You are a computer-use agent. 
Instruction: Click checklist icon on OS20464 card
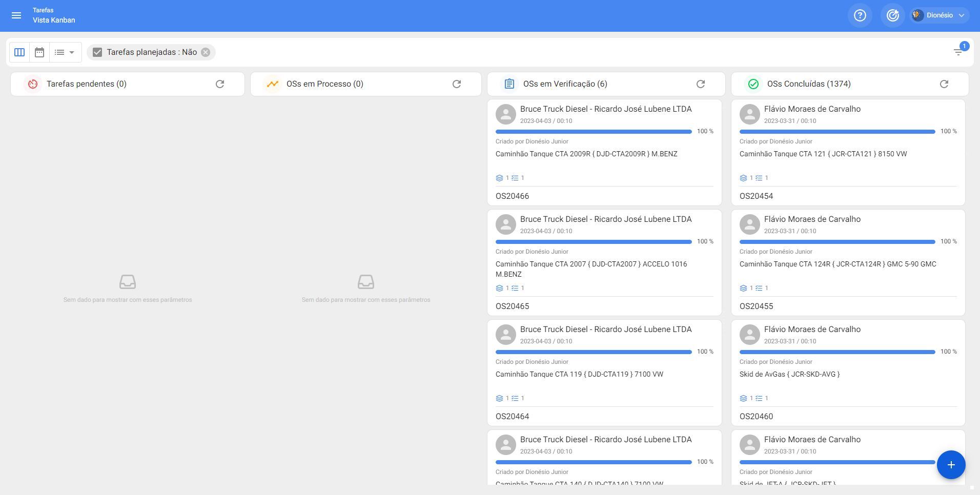tap(515, 399)
